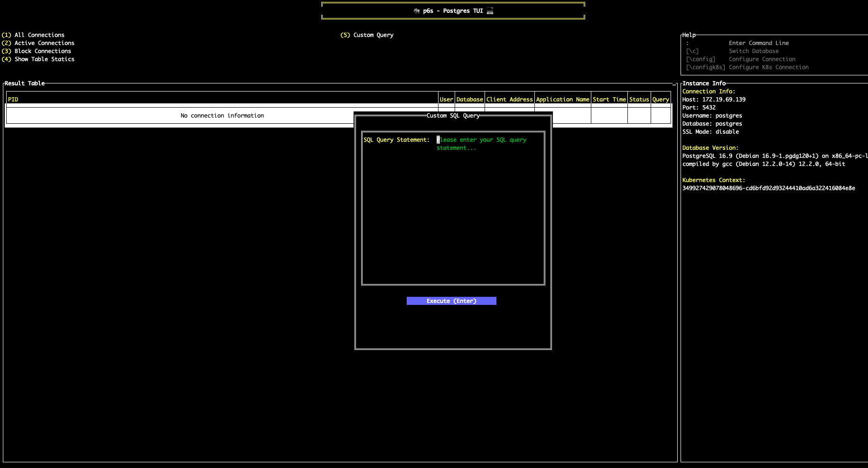Click the Database Version: heading
Screen dimensions: 868x468
710,148
